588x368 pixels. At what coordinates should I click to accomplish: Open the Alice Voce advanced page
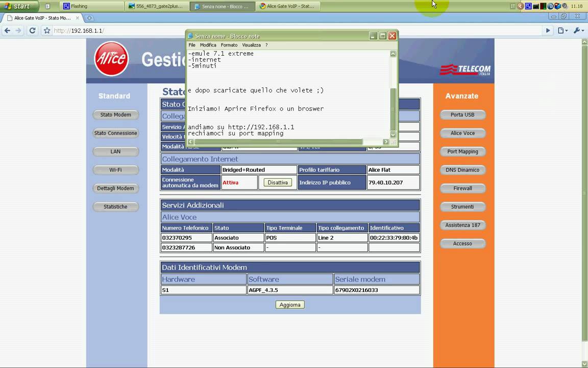(462, 133)
